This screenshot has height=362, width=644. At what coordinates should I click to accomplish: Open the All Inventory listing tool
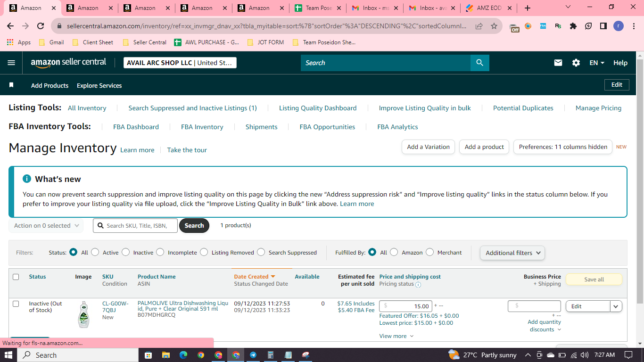pos(87,108)
